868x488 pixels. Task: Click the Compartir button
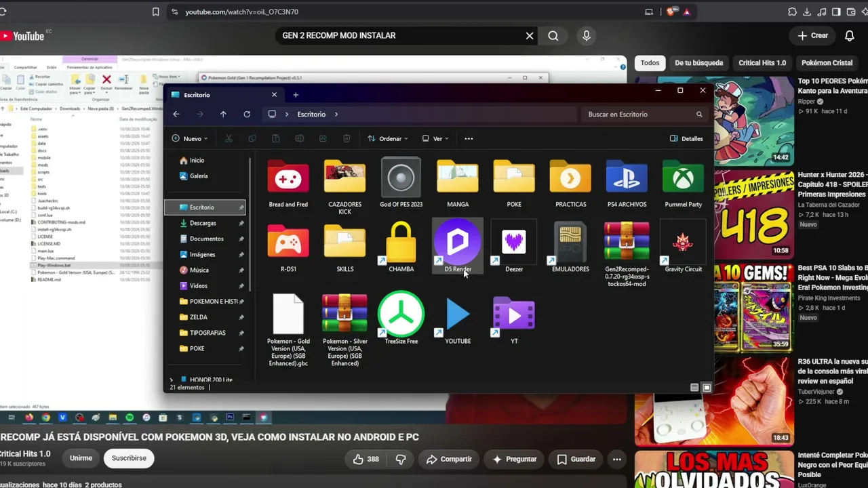tap(449, 459)
